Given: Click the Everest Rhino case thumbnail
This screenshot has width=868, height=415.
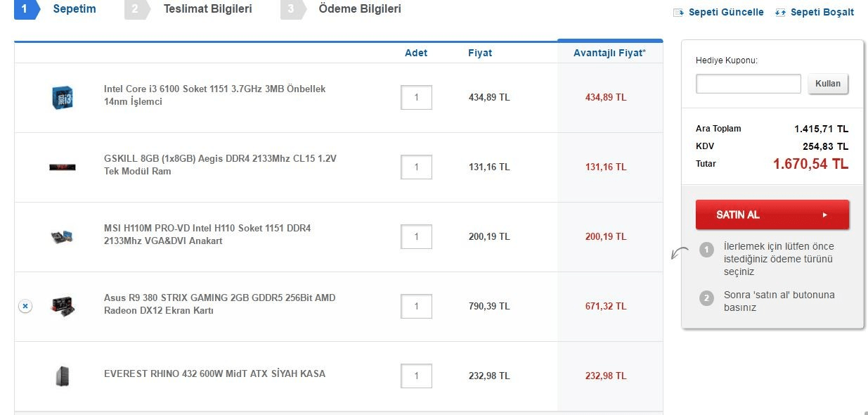Looking at the screenshot, I should pyautogui.click(x=63, y=376).
